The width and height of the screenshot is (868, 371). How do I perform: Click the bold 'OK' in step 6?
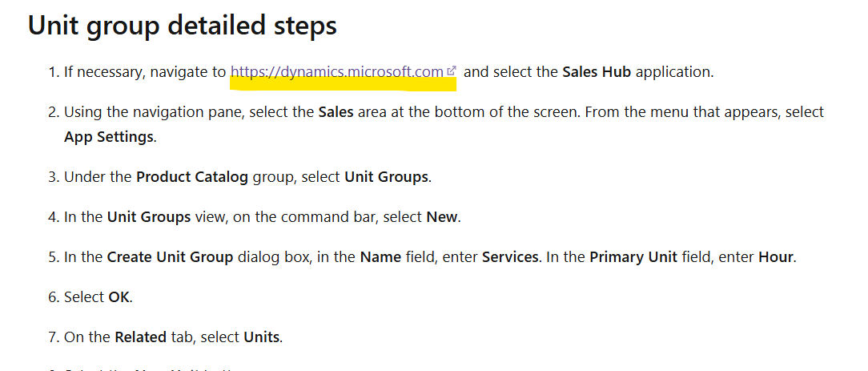[x=119, y=297]
